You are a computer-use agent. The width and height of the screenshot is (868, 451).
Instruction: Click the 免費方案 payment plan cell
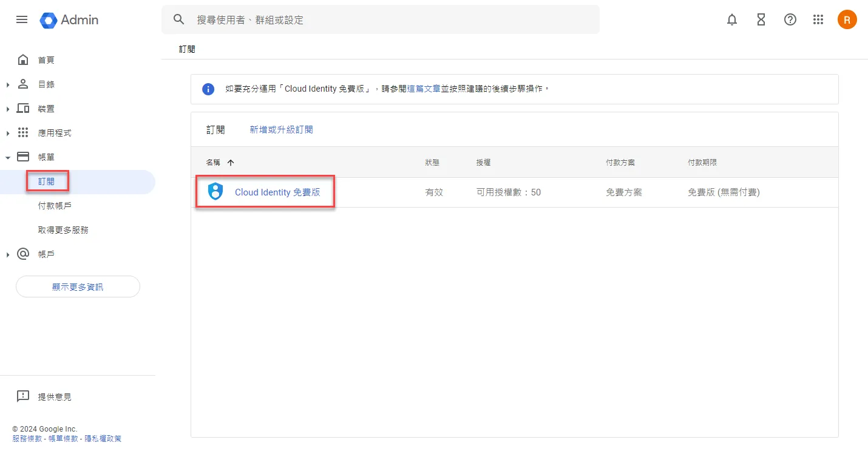(x=624, y=192)
